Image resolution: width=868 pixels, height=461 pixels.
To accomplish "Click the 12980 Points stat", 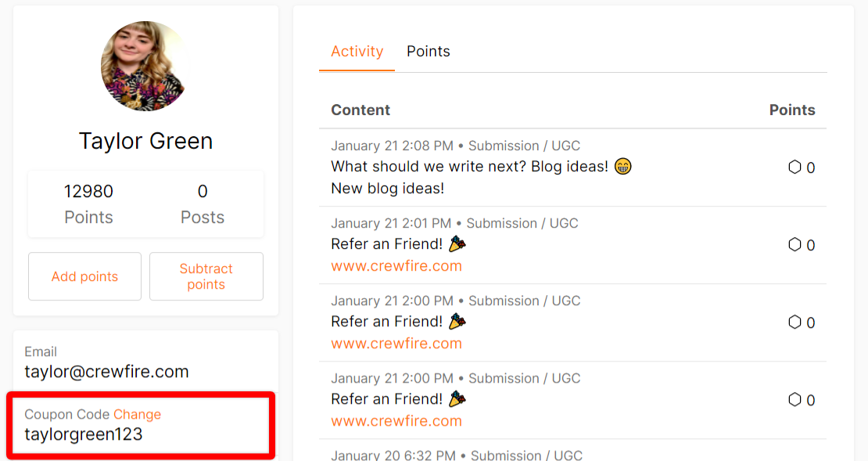I will [88, 204].
